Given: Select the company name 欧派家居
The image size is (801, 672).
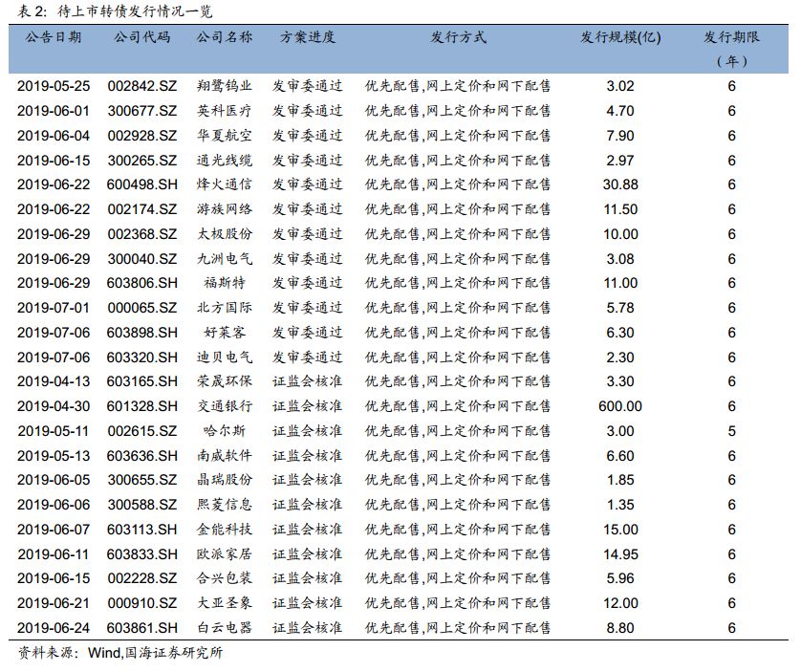Looking at the screenshot, I should [x=225, y=554].
